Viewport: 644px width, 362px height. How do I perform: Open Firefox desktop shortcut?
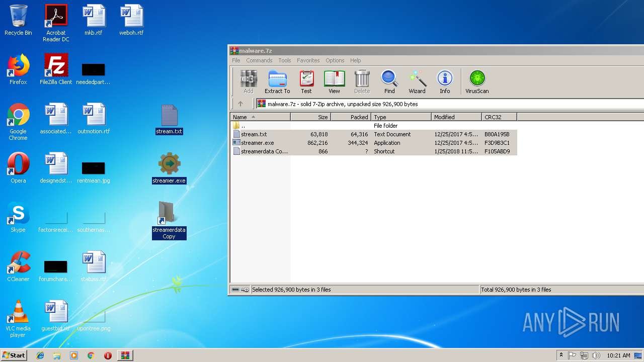[18, 69]
